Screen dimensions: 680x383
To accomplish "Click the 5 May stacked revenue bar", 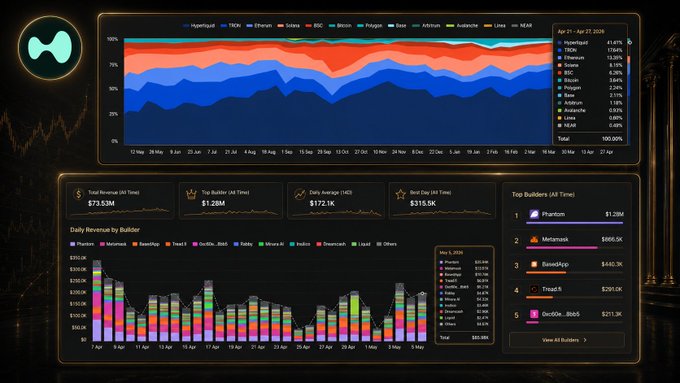I will (x=422, y=317).
